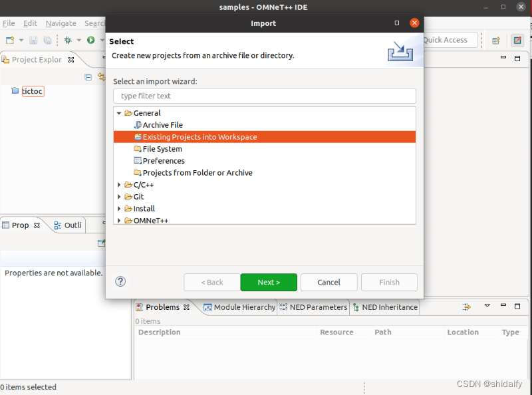532x395 pixels.
Task: Collapse the General category in the import wizard
Action: tap(120, 113)
